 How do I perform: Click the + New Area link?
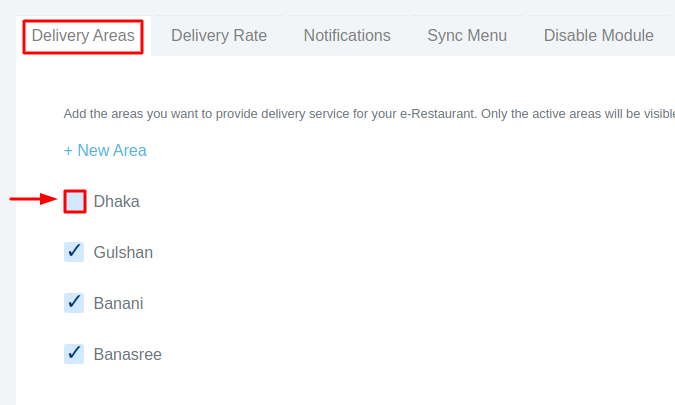coord(105,151)
